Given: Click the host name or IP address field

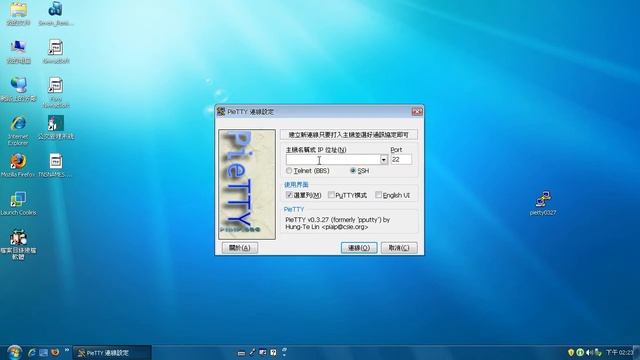Looking at the screenshot, I should pyautogui.click(x=333, y=160).
